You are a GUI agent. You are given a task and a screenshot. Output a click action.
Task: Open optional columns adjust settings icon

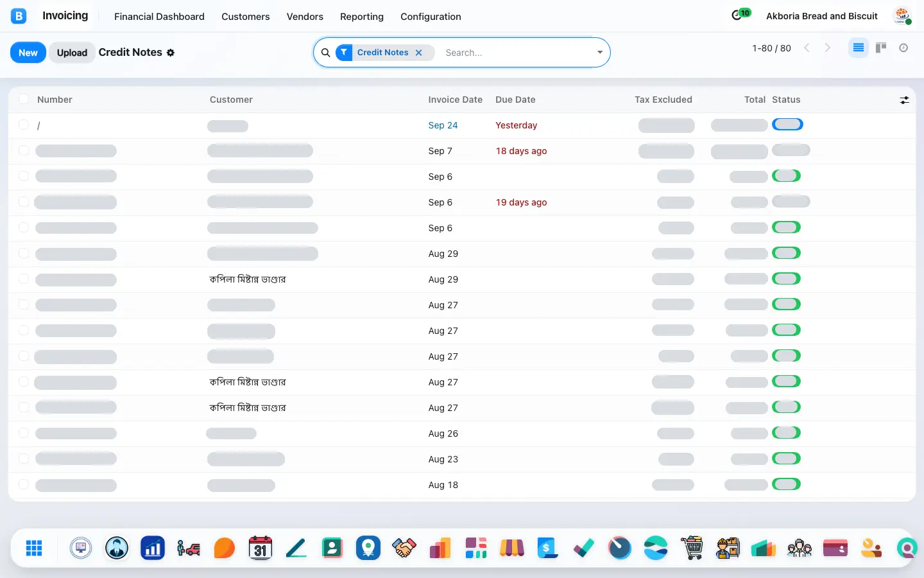(x=904, y=100)
